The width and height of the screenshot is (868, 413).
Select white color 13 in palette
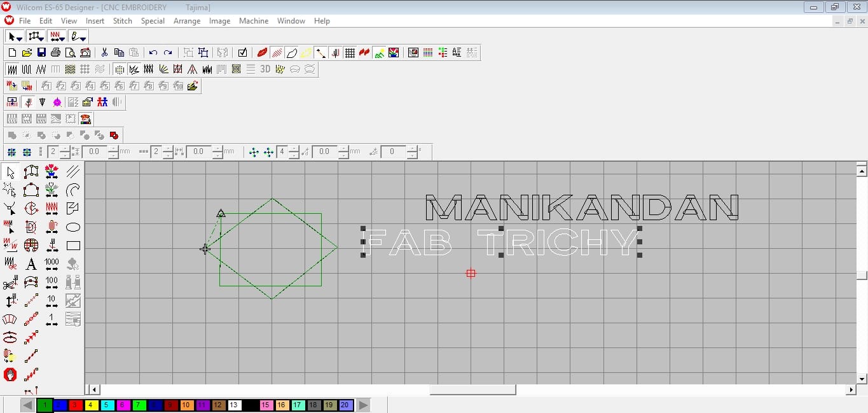click(233, 405)
